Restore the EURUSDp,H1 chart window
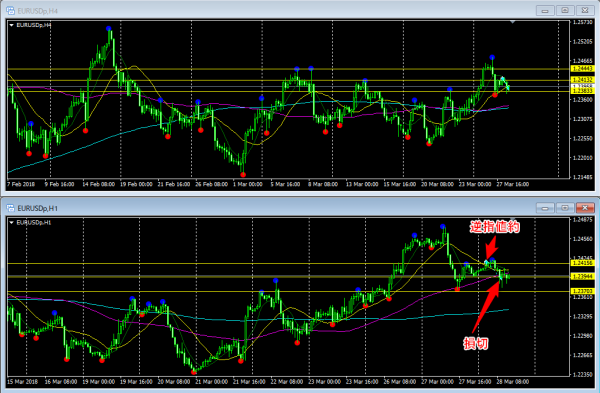The height and width of the screenshot is (393, 600). 565,208
